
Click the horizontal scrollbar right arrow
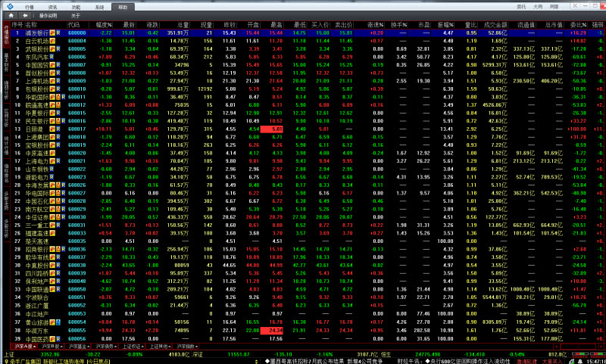click(x=600, y=347)
